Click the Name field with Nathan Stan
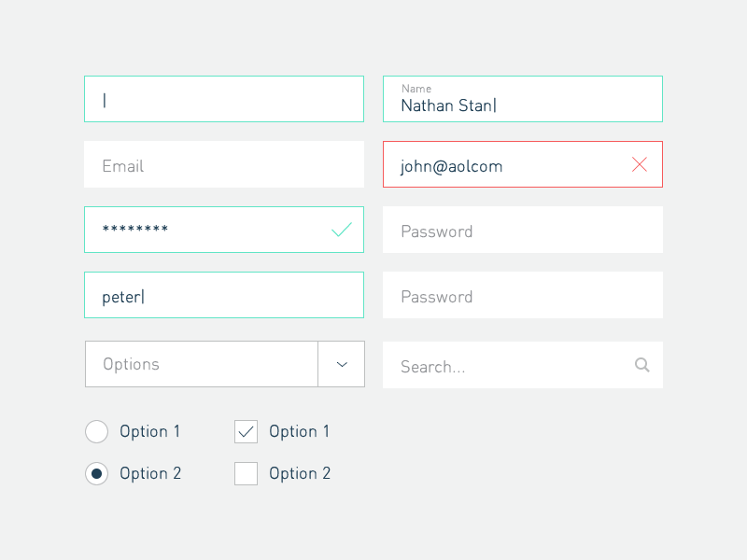 point(523,100)
